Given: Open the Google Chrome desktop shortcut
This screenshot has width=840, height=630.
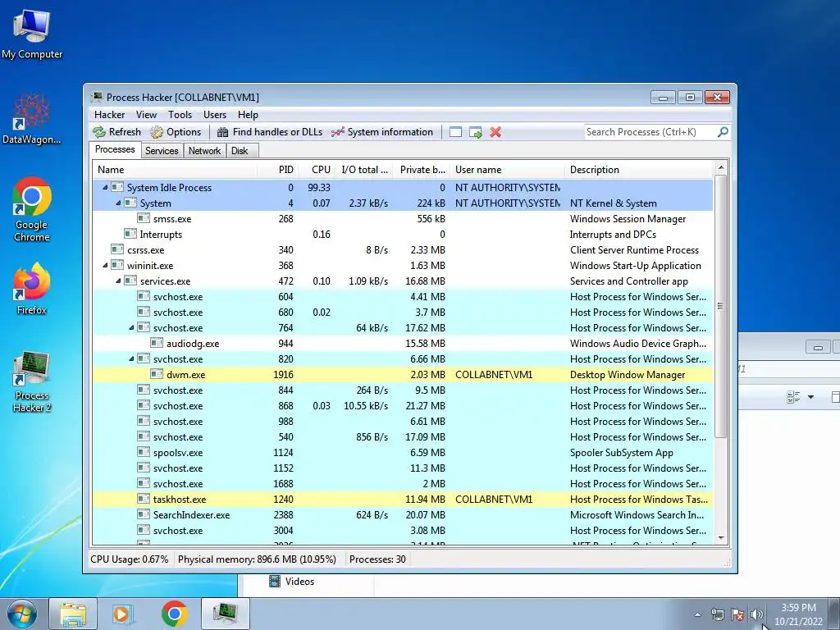Looking at the screenshot, I should (32, 209).
